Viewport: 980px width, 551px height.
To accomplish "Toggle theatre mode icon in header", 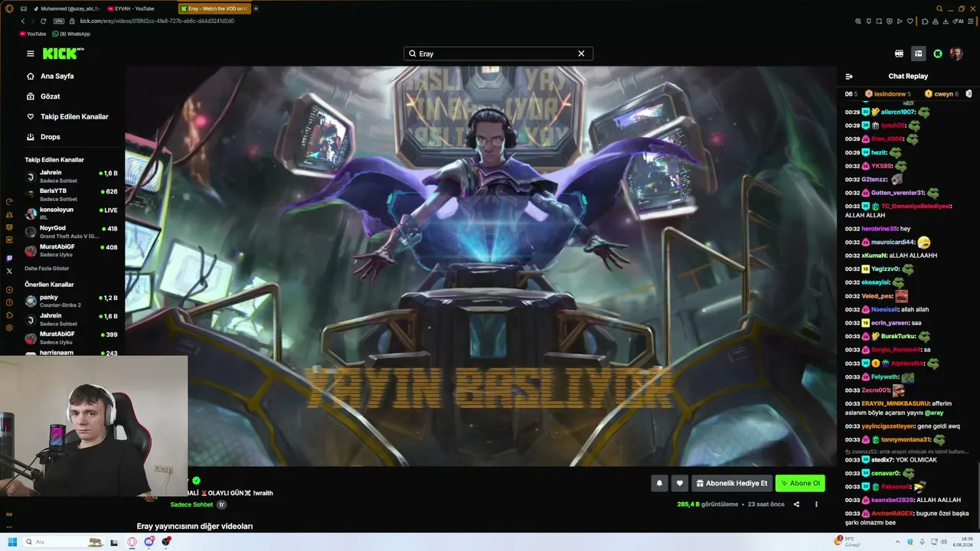I will pyautogui.click(x=899, y=54).
